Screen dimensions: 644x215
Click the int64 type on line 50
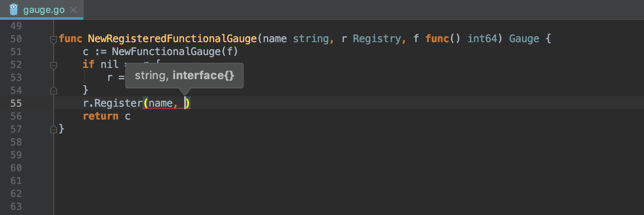(482, 39)
